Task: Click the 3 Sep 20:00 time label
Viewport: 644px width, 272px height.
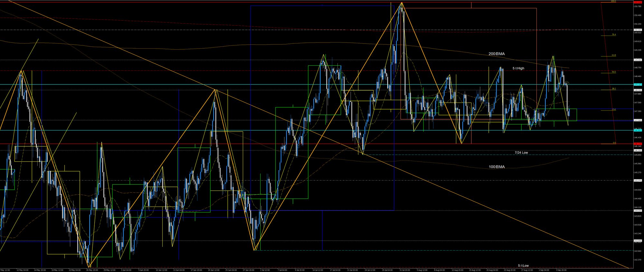Action: pyautogui.click(x=561, y=270)
